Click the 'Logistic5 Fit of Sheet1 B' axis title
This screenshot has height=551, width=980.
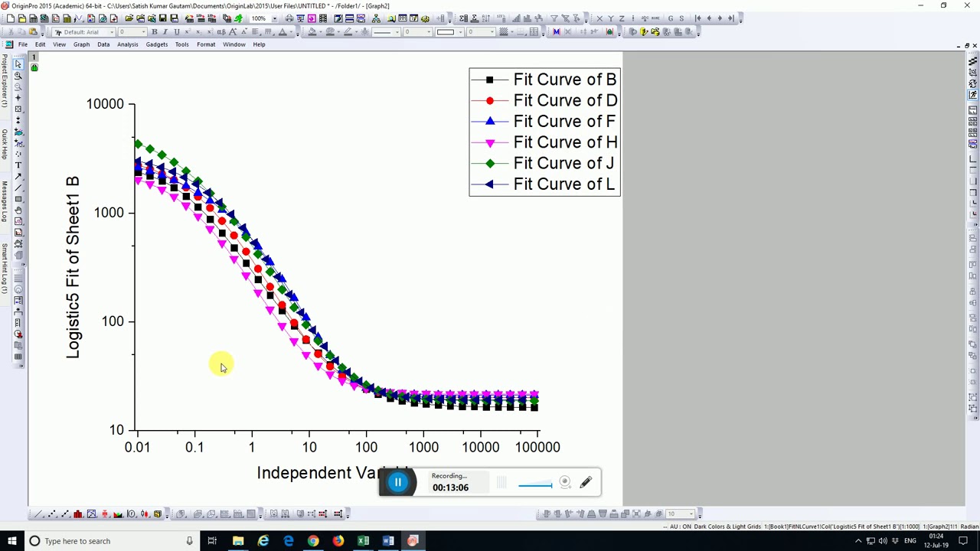tap(72, 266)
